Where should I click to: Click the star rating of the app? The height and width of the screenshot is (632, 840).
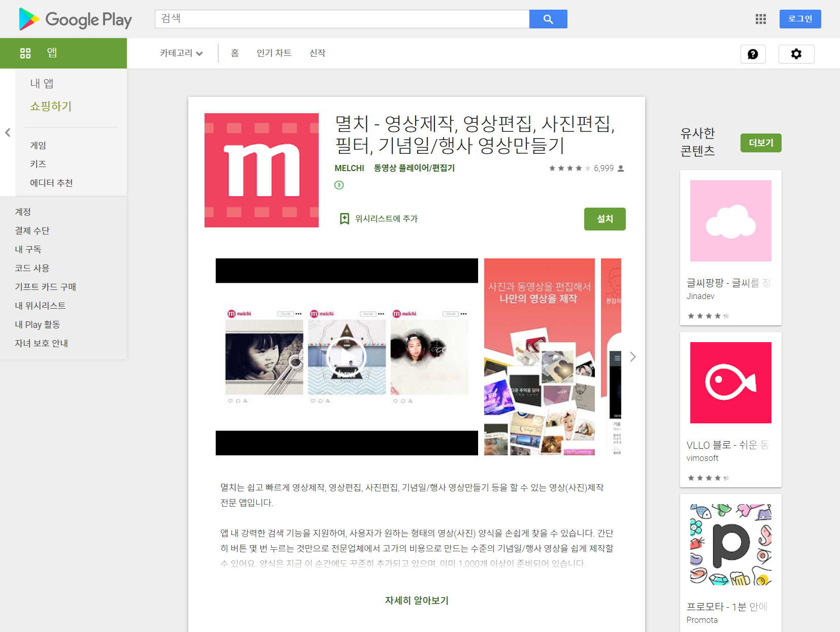click(x=569, y=168)
